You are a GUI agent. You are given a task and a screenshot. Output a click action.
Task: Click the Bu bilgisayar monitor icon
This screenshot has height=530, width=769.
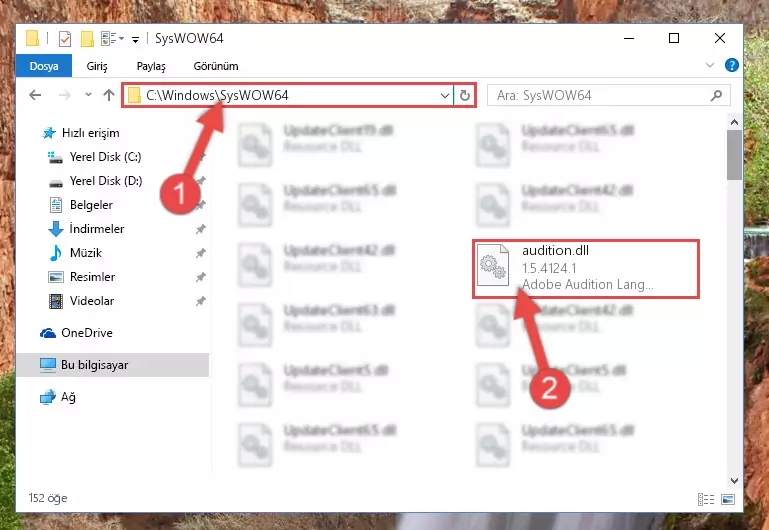[x=48, y=365]
